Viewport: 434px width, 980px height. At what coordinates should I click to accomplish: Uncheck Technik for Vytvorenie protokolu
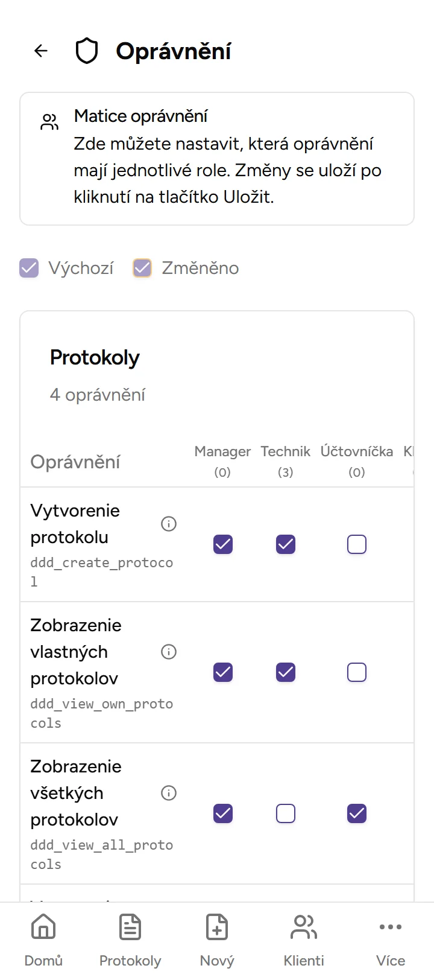coord(285,544)
